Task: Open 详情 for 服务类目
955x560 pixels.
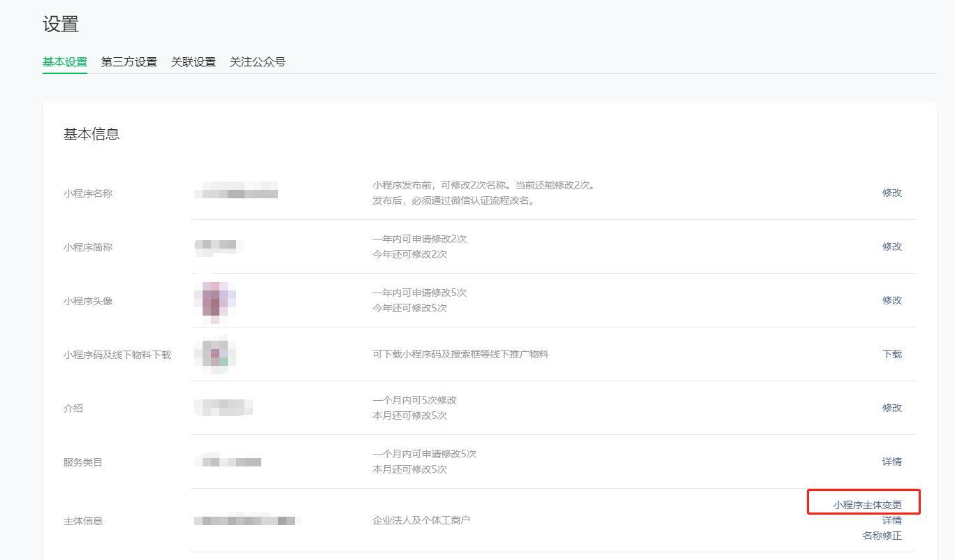Action: 892,462
